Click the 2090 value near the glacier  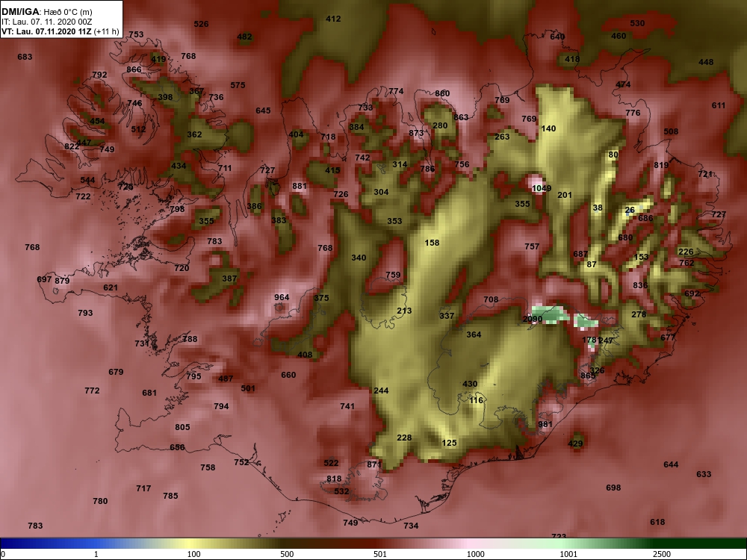[533, 319]
